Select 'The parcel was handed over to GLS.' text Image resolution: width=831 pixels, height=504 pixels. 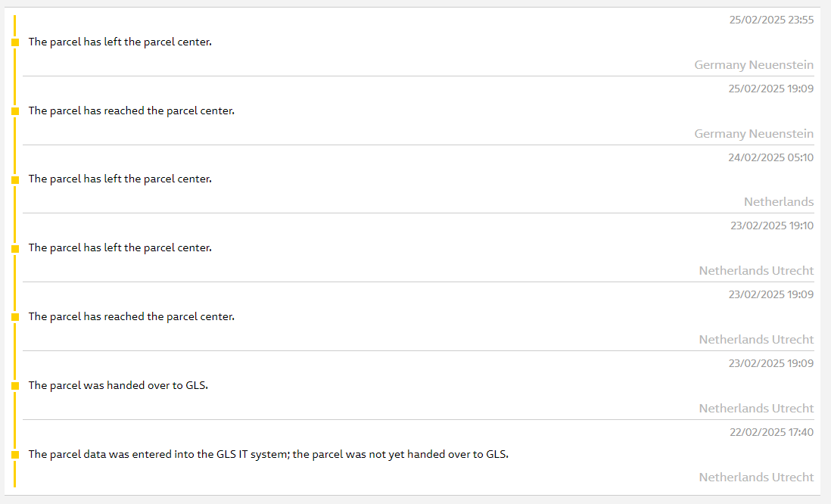point(118,385)
